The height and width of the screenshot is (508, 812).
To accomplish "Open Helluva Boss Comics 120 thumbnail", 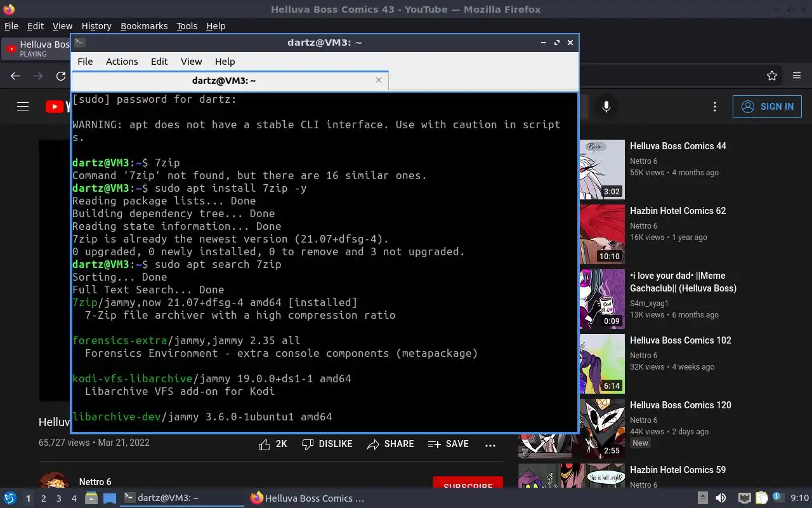I will 572,429.
